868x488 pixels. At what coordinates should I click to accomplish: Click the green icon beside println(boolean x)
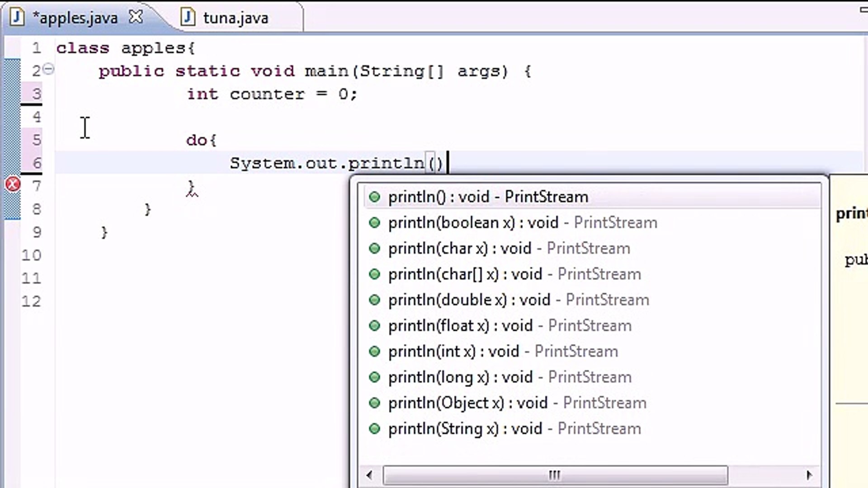pyautogui.click(x=374, y=222)
